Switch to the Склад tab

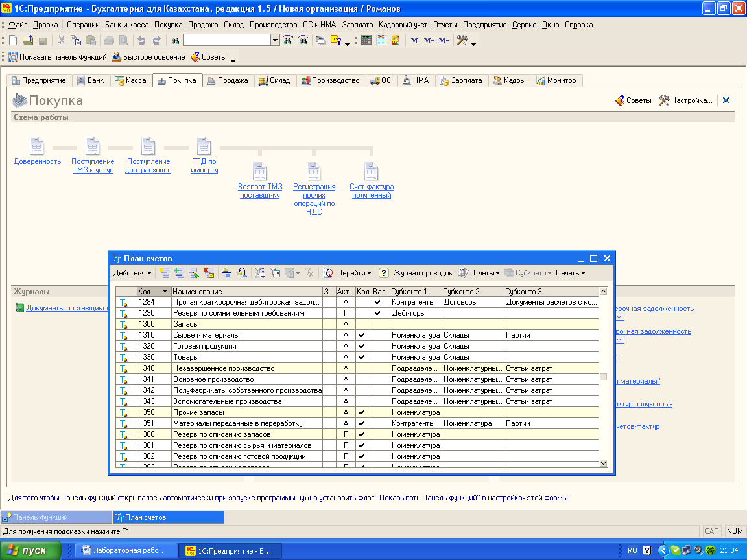click(274, 80)
